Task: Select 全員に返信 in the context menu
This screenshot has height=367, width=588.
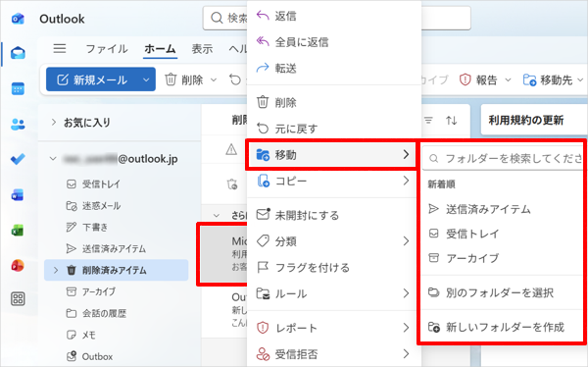Action: click(x=334, y=41)
